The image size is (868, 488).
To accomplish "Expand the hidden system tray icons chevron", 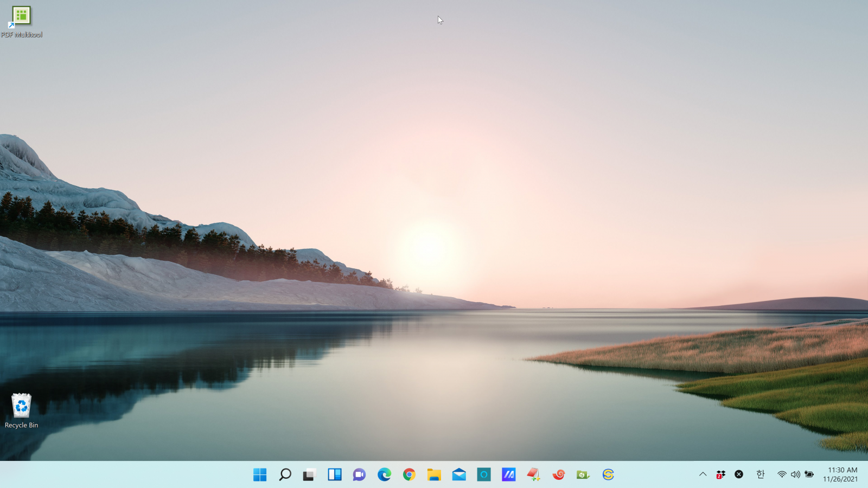I will click(x=703, y=474).
